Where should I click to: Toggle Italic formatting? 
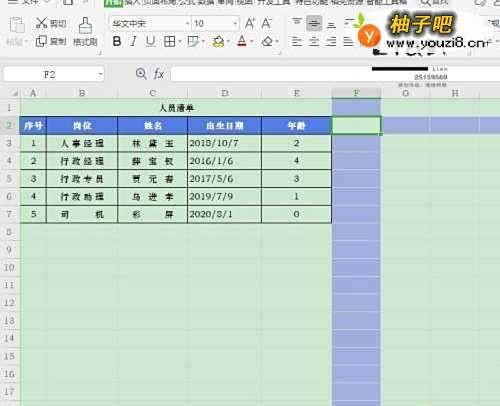coord(134,42)
